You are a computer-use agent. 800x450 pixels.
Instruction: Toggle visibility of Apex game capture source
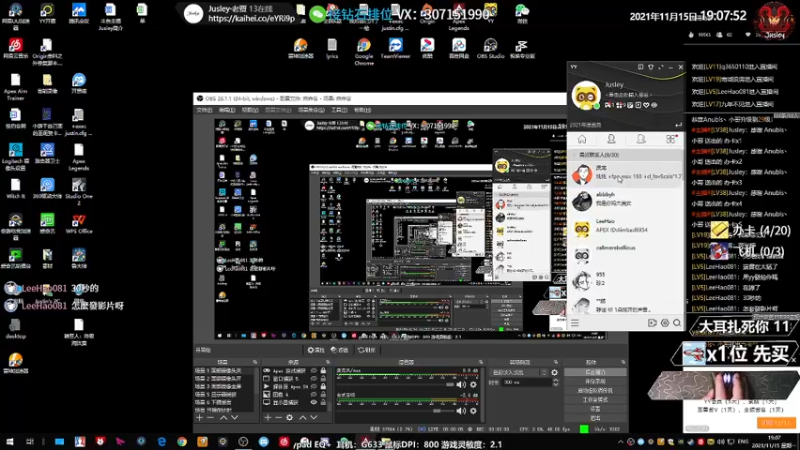(x=314, y=371)
